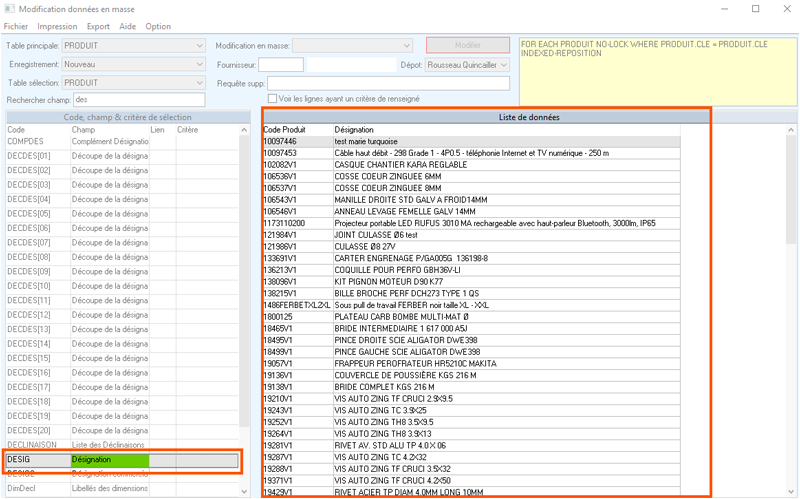
Task: Select the DECDES[10] row
Action: (x=122, y=286)
